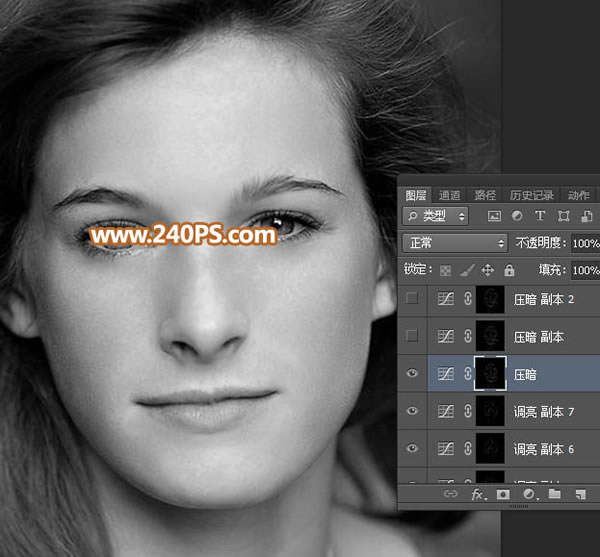Open the fx layer style menu
The height and width of the screenshot is (557, 600).
tap(479, 495)
